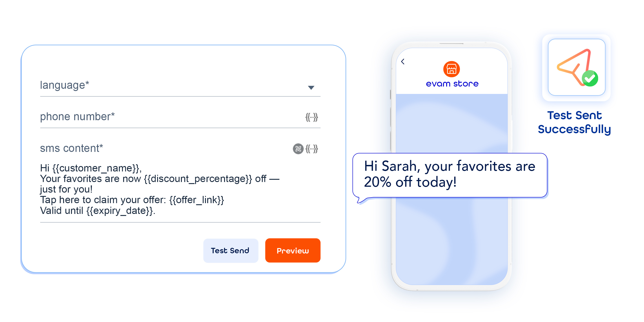
Task: Click the sms content label
Action: tap(71, 148)
